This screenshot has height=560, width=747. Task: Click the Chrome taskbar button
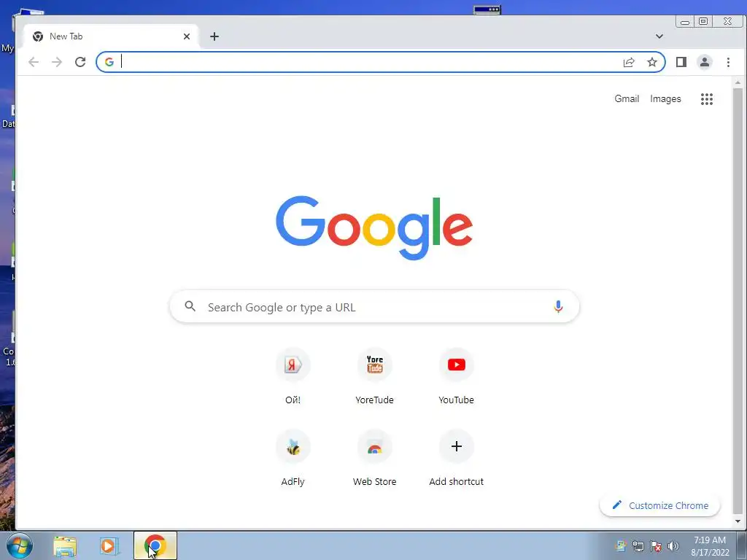(x=155, y=545)
